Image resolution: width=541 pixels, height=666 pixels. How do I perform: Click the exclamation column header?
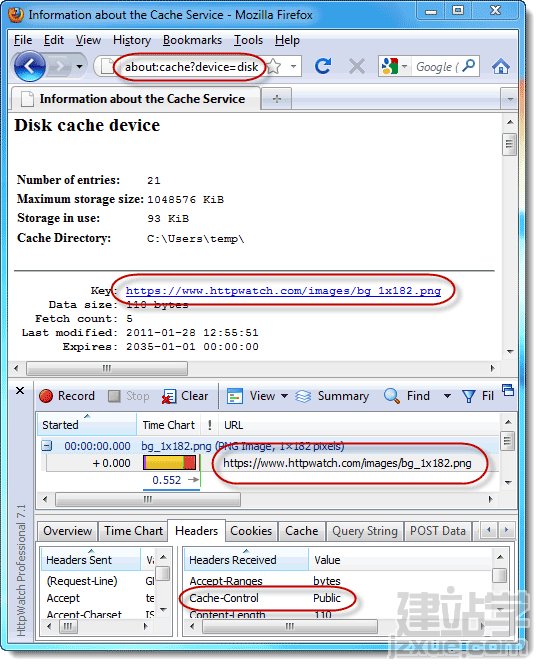[x=210, y=425]
